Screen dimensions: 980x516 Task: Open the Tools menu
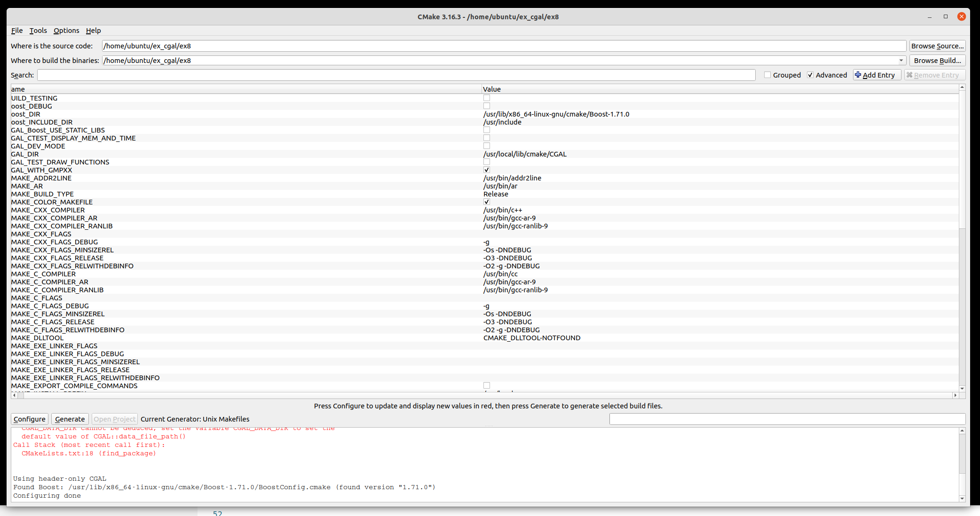[x=38, y=31]
